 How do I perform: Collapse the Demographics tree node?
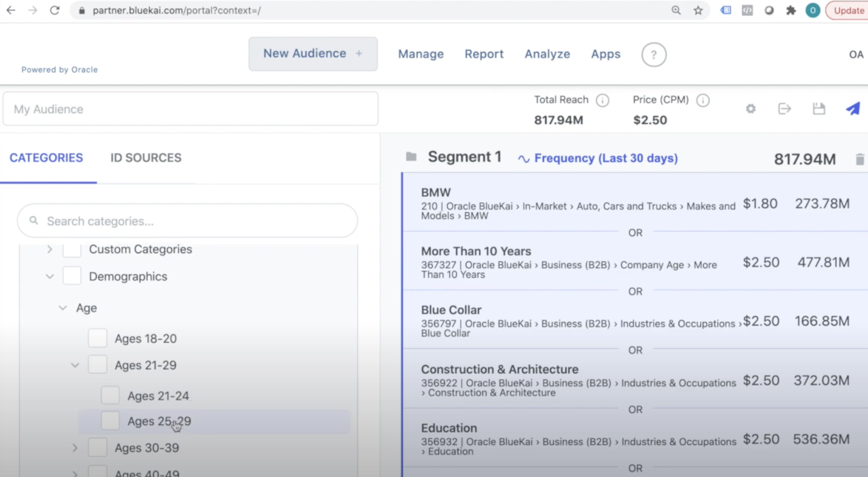tap(49, 276)
